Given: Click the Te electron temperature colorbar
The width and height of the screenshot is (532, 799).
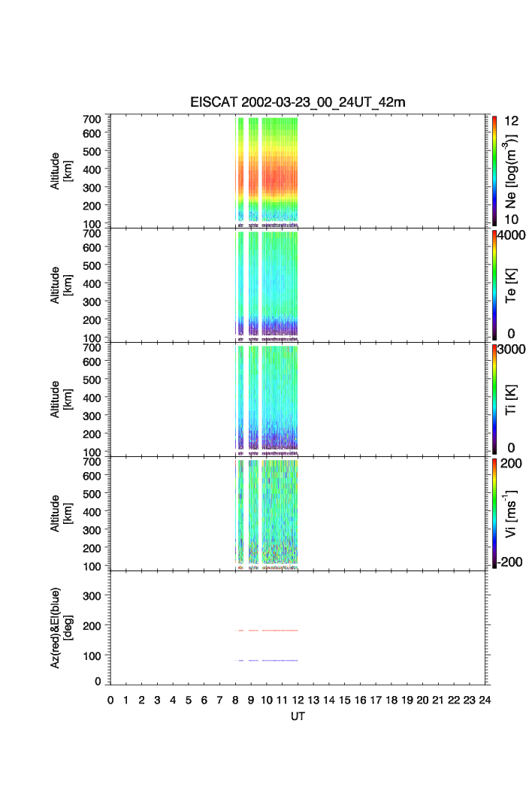Looking at the screenshot, I should point(494,284).
